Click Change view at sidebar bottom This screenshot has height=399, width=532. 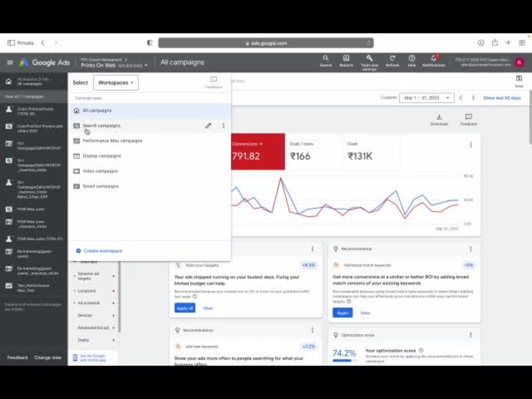tap(48, 358)
